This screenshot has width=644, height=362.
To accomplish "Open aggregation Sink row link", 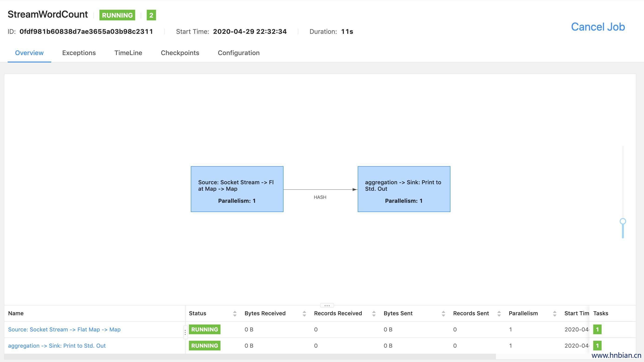I will [x=57, y=346].
